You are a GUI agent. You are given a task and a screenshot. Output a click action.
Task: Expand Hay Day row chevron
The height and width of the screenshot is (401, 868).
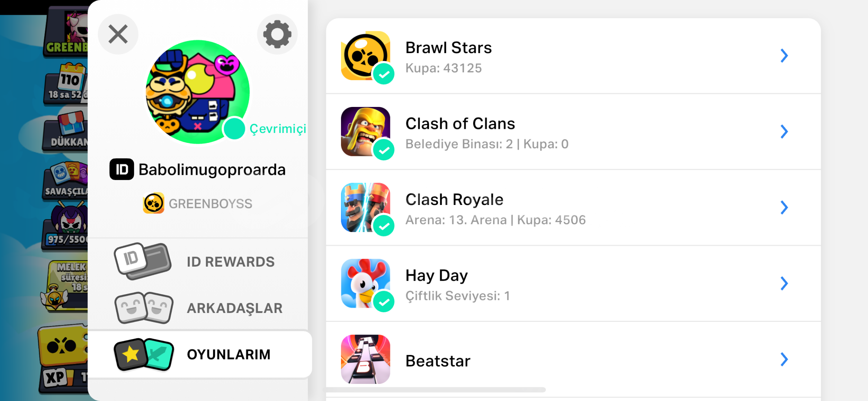coord(784,283)
